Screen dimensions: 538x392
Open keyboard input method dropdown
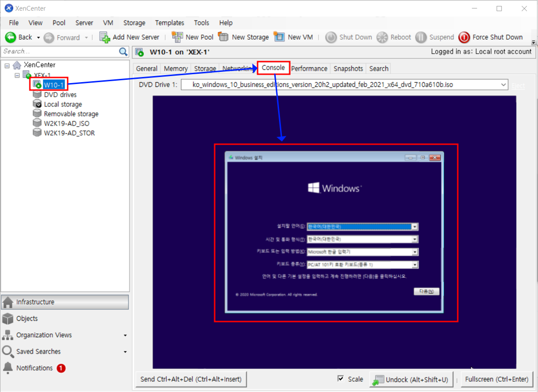414,252
